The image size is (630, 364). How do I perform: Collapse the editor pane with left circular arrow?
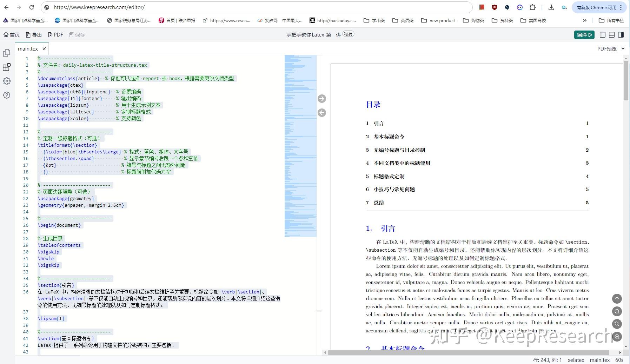[x=322, y=113]
